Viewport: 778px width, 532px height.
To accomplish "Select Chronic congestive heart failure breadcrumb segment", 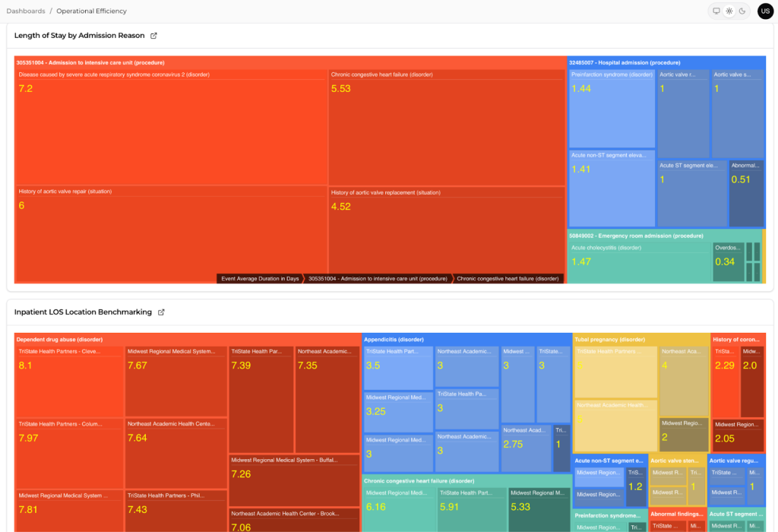I will coord(508,279).
